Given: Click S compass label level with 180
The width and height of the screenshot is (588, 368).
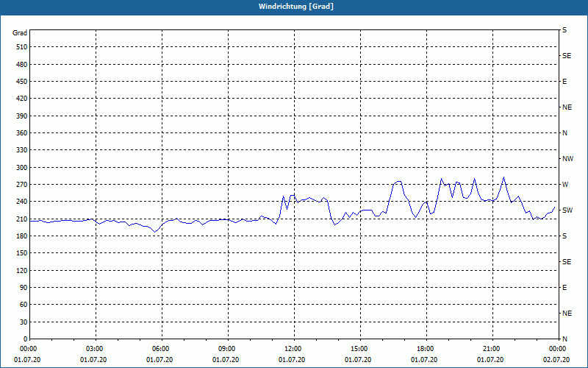Looking at the screenshot, I should (564, 236).
